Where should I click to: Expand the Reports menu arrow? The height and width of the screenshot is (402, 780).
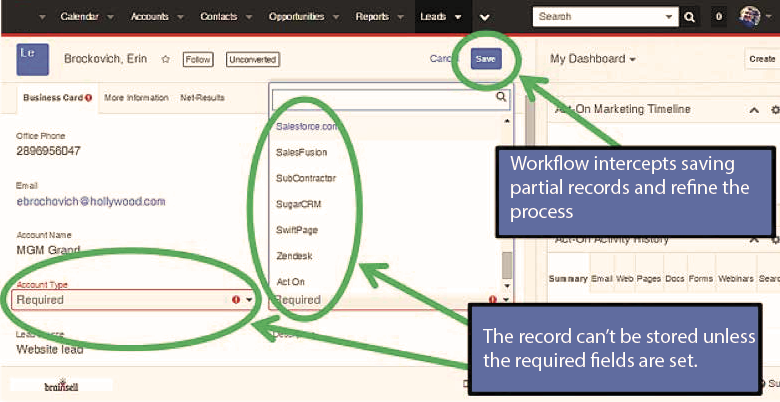400,17
